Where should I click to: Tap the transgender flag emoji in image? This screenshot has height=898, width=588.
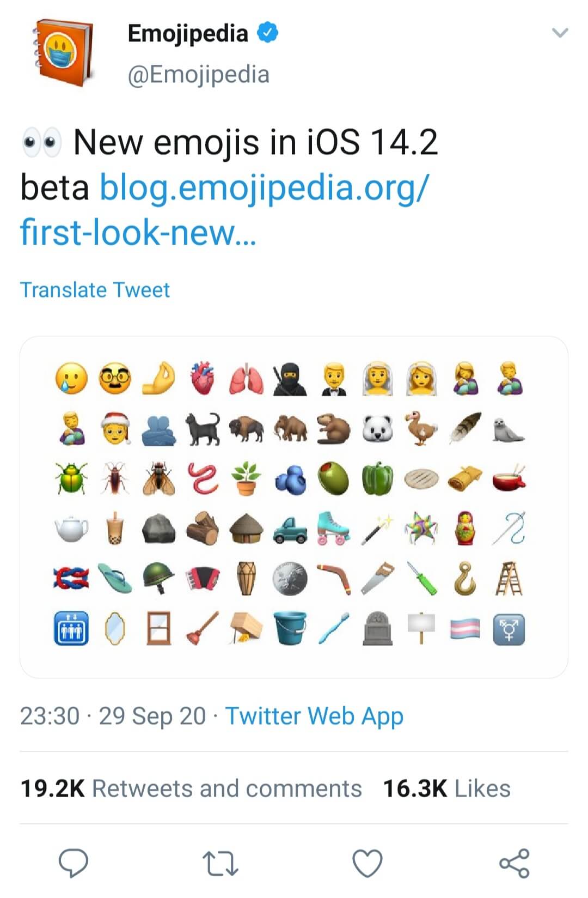[465, 629]
